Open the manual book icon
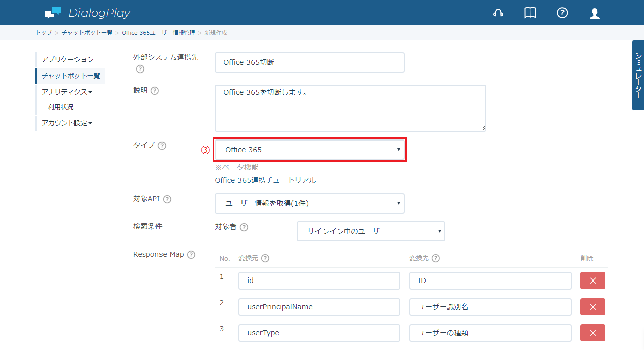Image resolution: width=644 pixels, height=350 pixels. (x=530, y=13)
